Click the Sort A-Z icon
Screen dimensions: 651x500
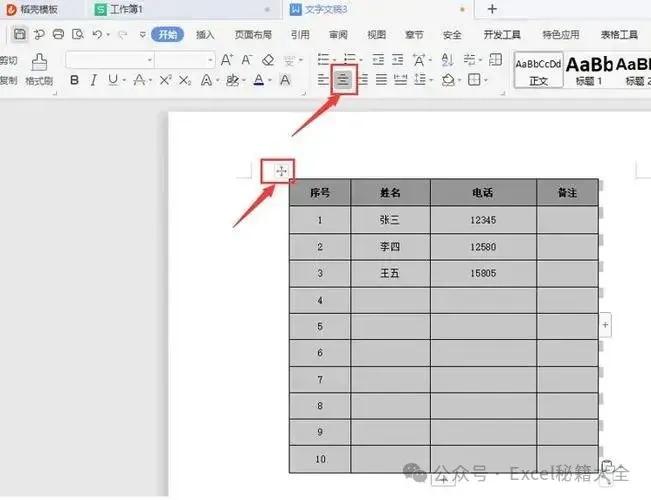pyautogui.click(x=447, y=60)
